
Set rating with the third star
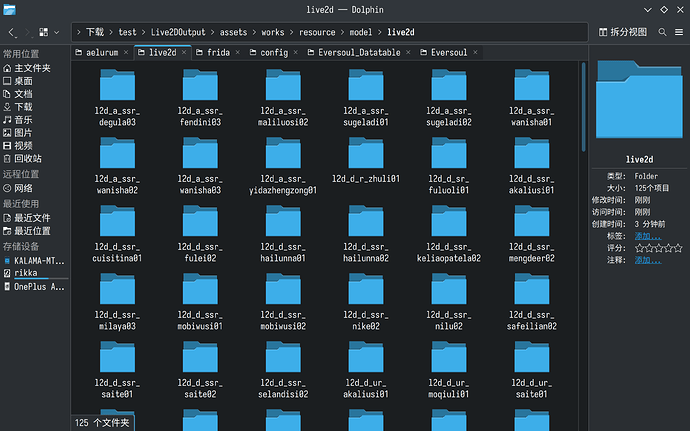pos(659,248)
